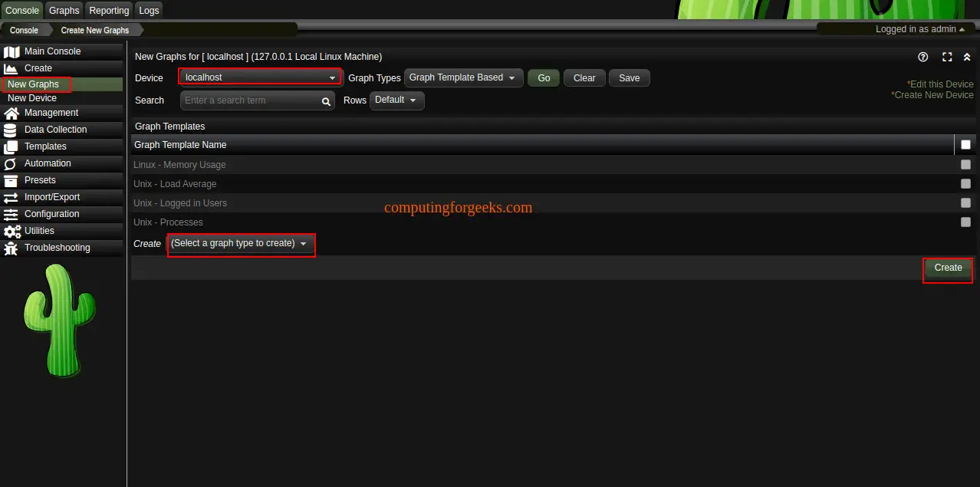The image size is (980, 487).
Task: Open the Data Collection section icon
Action: coord(11,130)
